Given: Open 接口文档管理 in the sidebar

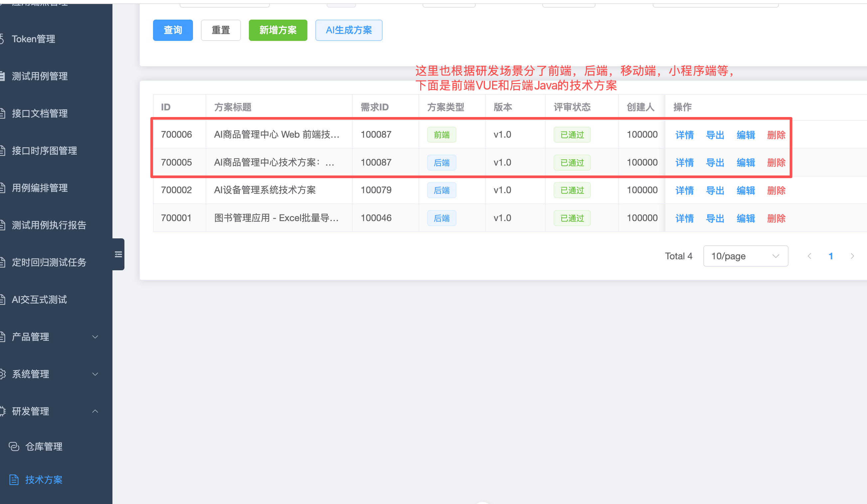Looking at the screenshot, I should point(40,113).
